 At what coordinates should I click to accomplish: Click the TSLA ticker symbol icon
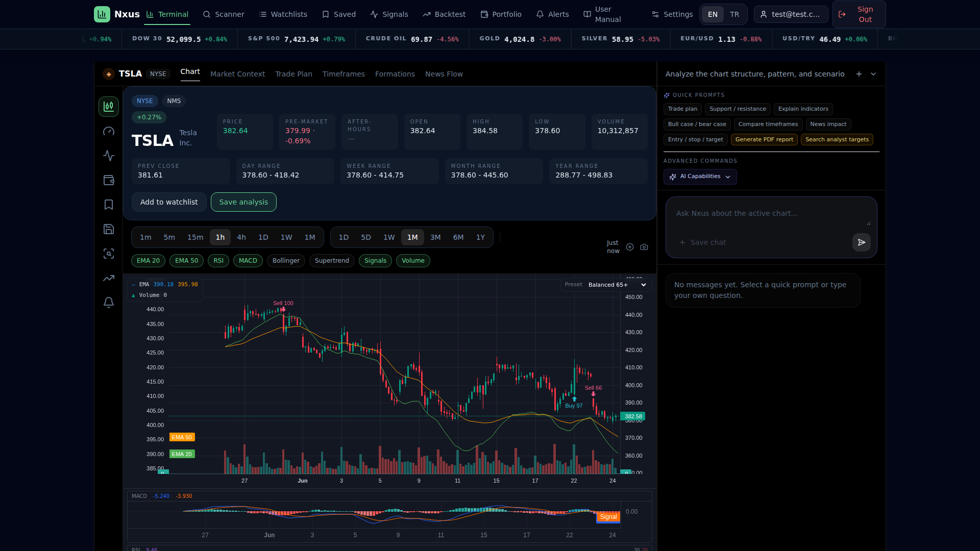[109, 74]
